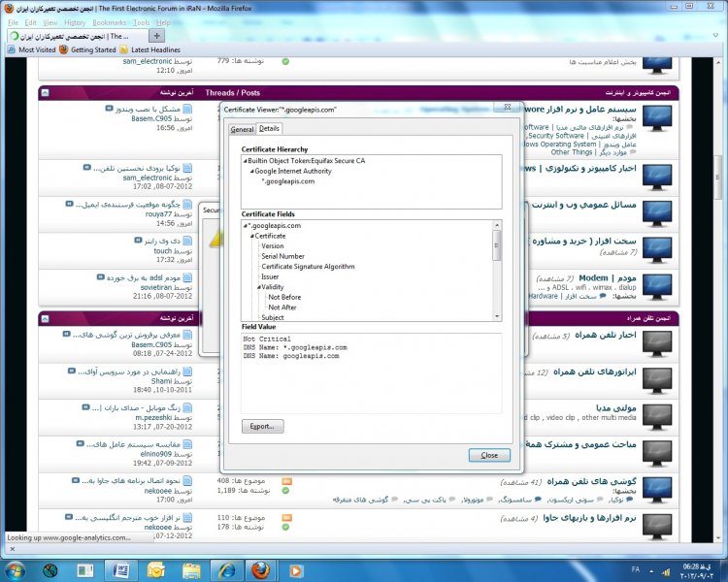This screenshot has height=582, width=728.
Task: Open Most Visited bookmarks folder
Action: pos(32,49)
